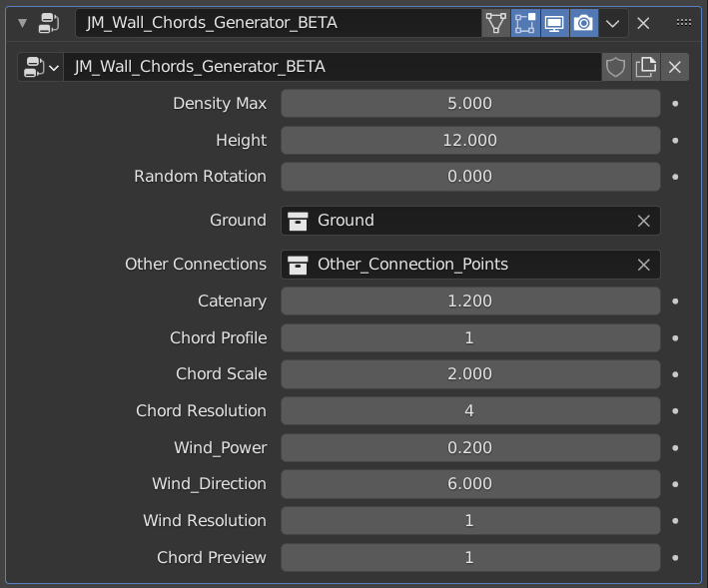Click the Height value field

coord(470,141)
